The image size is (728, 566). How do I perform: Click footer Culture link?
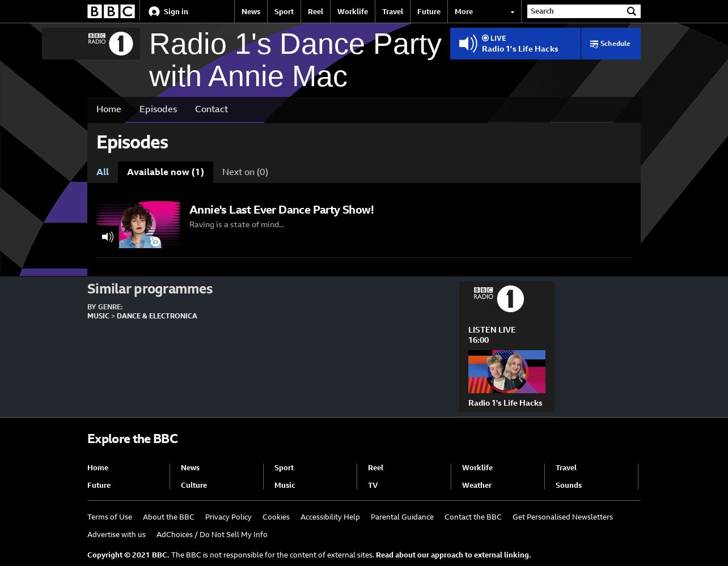[194, 485]
